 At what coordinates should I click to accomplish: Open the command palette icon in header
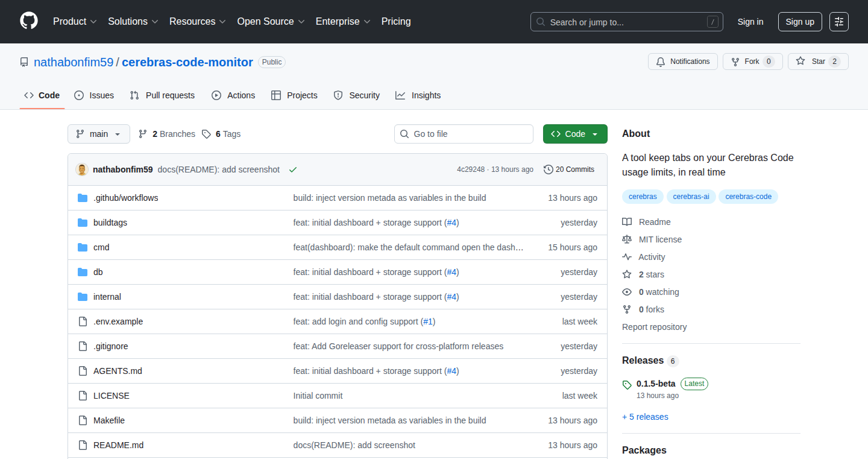838,22
